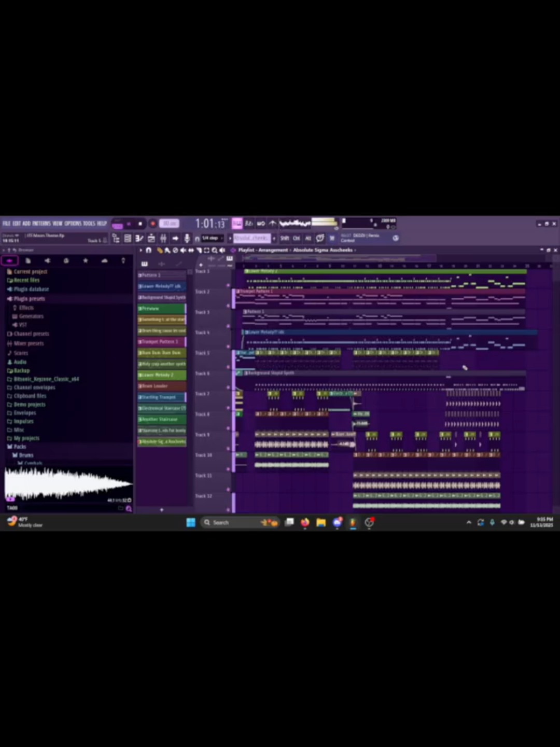
Task: Click the tree-view icon at toolbar start
Action: [x=116, y=238]
